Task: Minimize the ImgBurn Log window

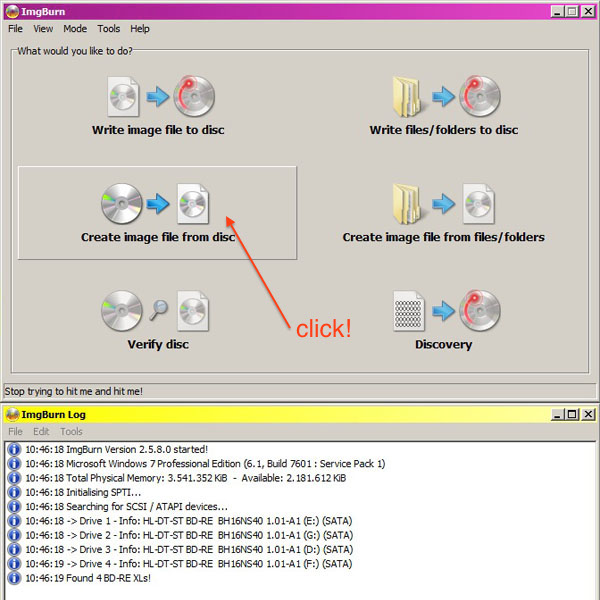Action: (558, 414)
